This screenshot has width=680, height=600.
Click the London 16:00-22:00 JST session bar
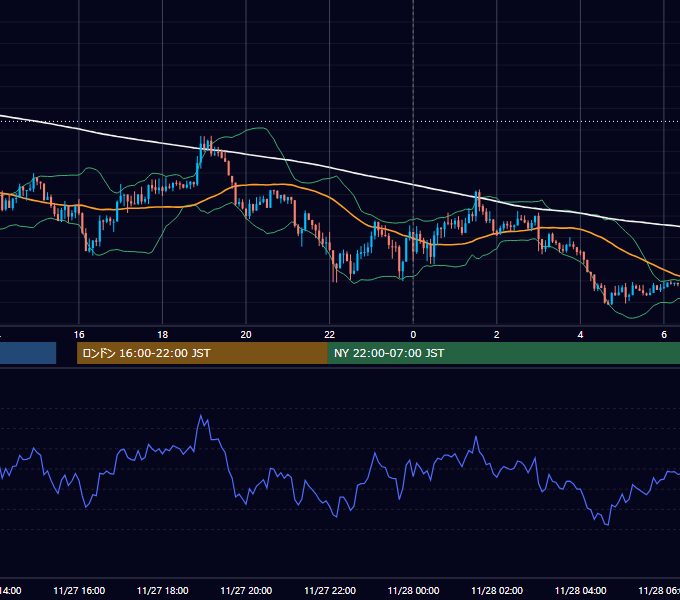202,353
